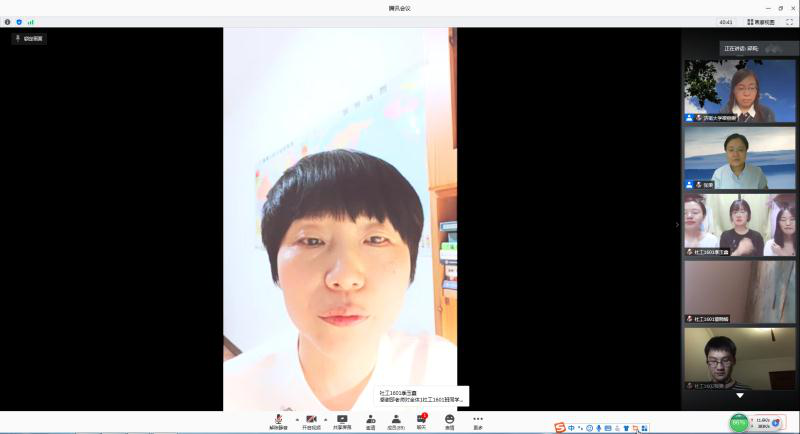Open the More options menu

[x=478, y=420]
